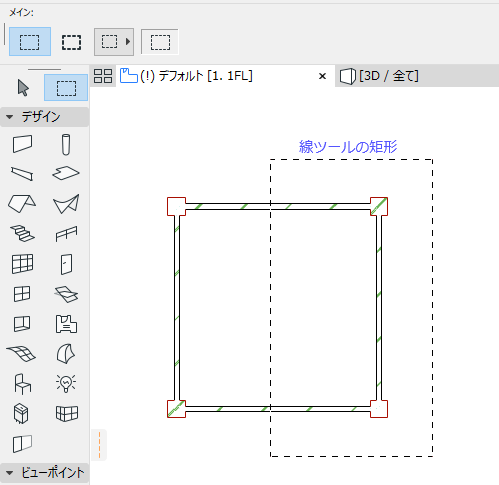Viewport: 499px width, 485px height.
Task: Select the Marquee tool in toolbox
Action: (x=66, y=88)
